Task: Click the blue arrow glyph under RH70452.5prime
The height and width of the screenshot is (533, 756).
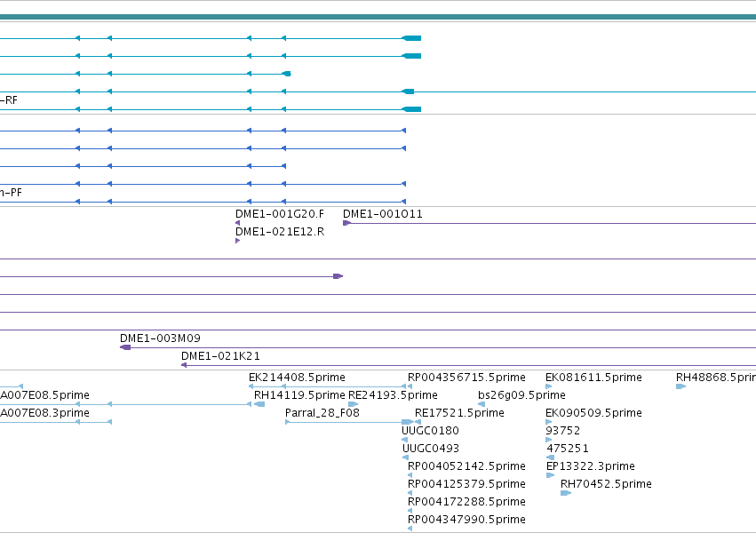Action: [566, 493]
